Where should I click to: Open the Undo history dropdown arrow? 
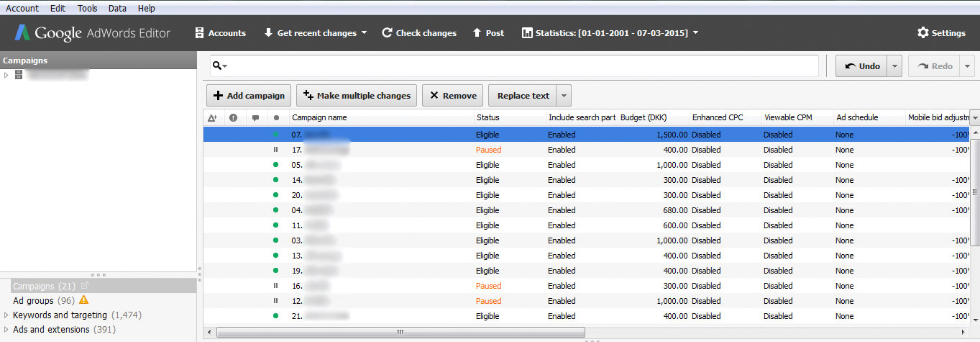tap(894, 66)
